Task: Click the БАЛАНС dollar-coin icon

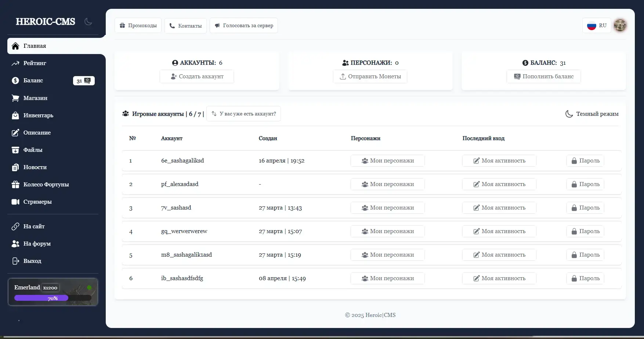Action: 525,63
